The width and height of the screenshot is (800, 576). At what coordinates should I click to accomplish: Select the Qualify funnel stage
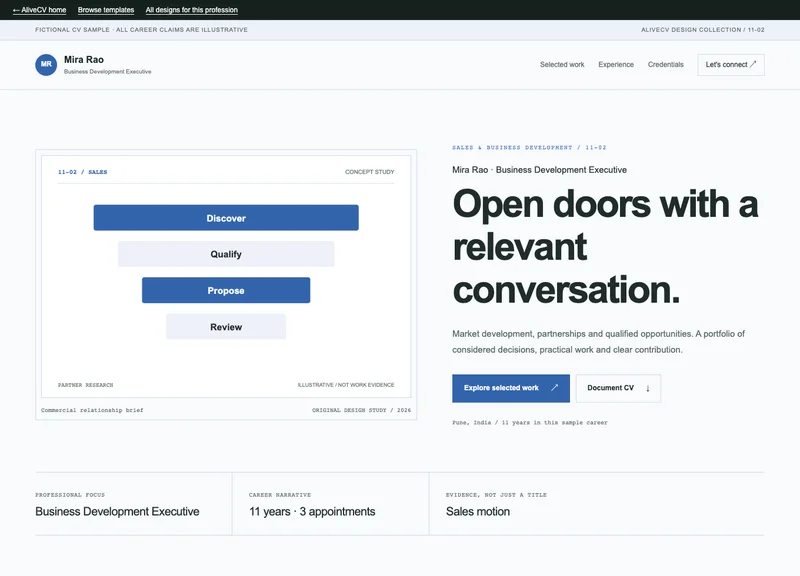coord(226,254)
